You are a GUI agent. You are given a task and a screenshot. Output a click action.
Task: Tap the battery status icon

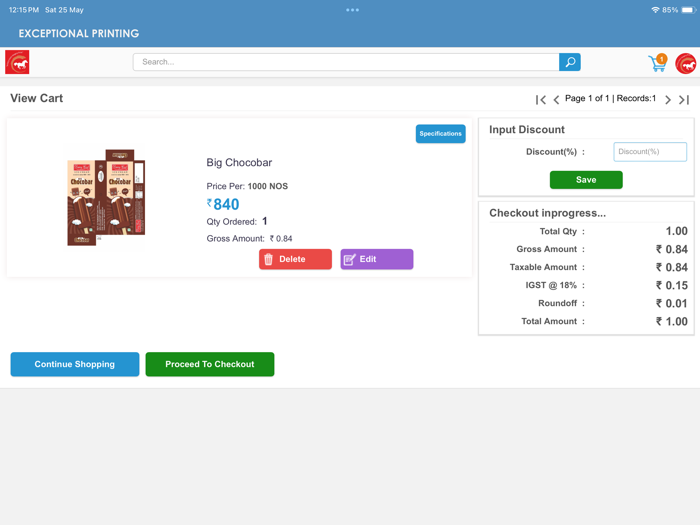(688, 10)
